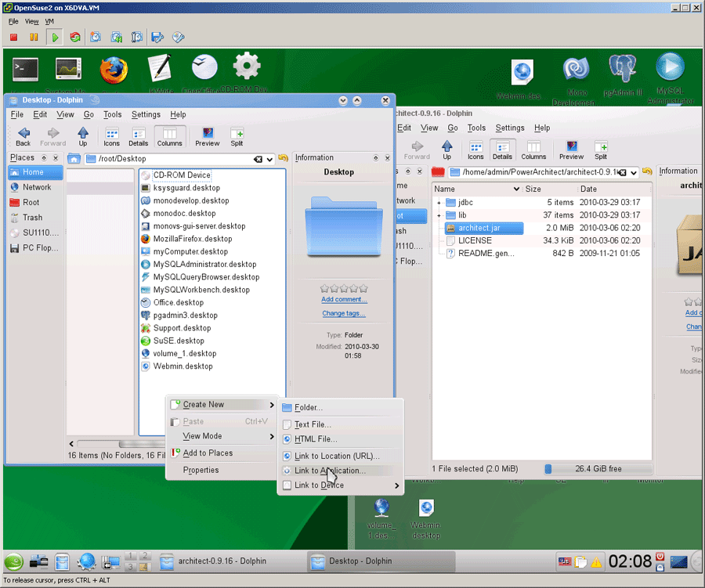Shade Desktop Dolphin window with down arrow

343,100
